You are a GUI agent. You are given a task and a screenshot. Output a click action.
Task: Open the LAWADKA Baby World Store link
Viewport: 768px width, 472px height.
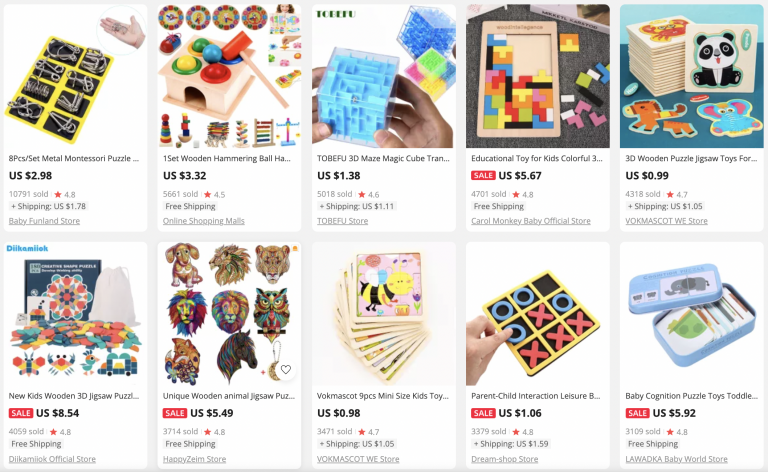(676, 459)
